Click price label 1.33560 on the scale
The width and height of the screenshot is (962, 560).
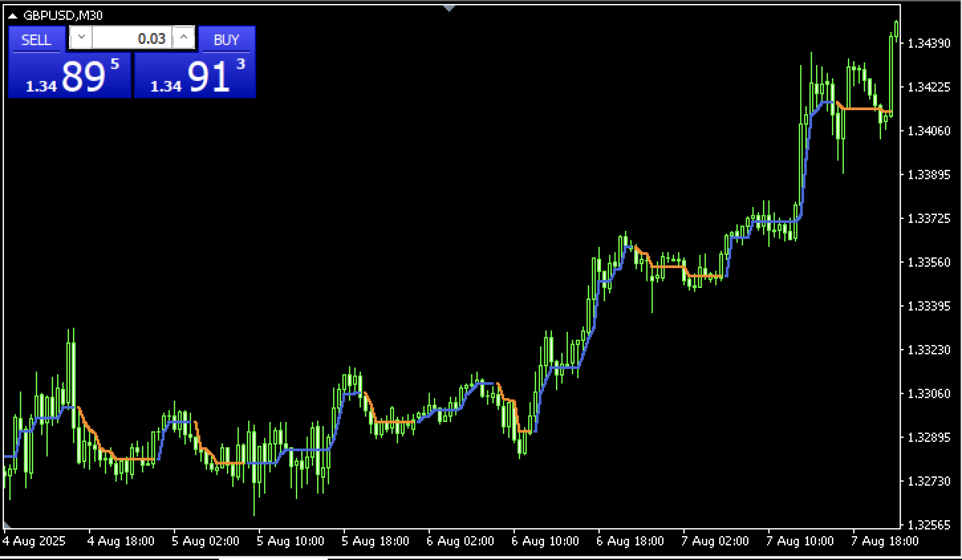pyautogui.click(x=929, y=262)
